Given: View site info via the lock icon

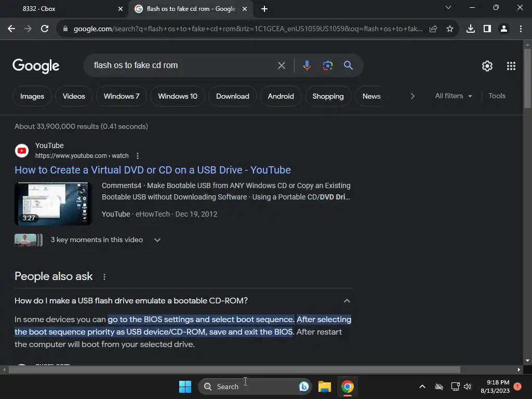Looking at the screenshot, I should pos(65,29).
